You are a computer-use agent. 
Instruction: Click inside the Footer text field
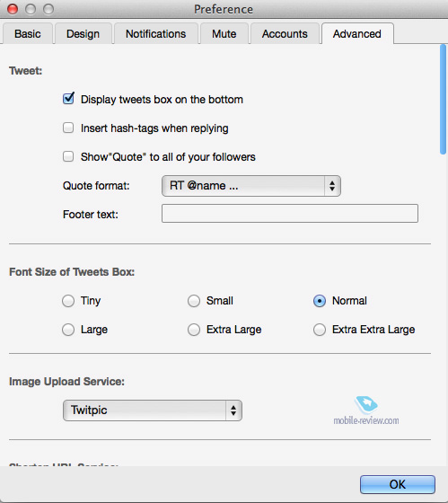pyautogui.click(x=290, y=214)
